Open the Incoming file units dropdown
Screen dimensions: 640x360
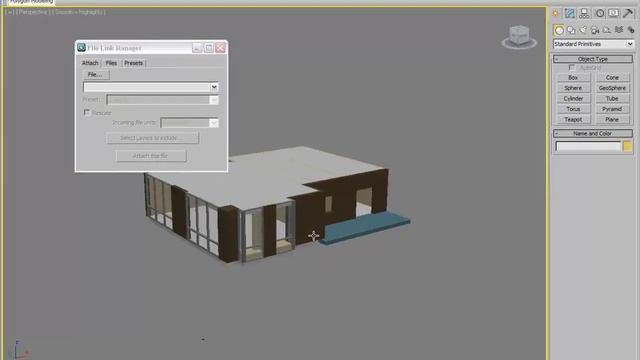pyautogui.click(x=214, y=122)
